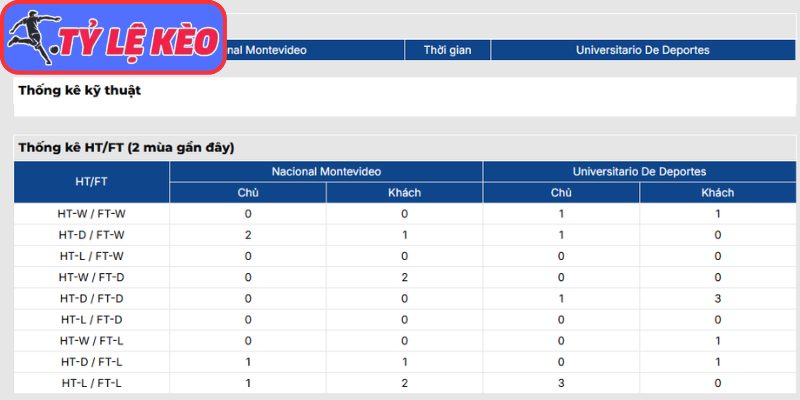The width and height of the screenshot is (800, 400).
Task: Click the HT-D / FT-L row label
Action: [x=92, y=362]
